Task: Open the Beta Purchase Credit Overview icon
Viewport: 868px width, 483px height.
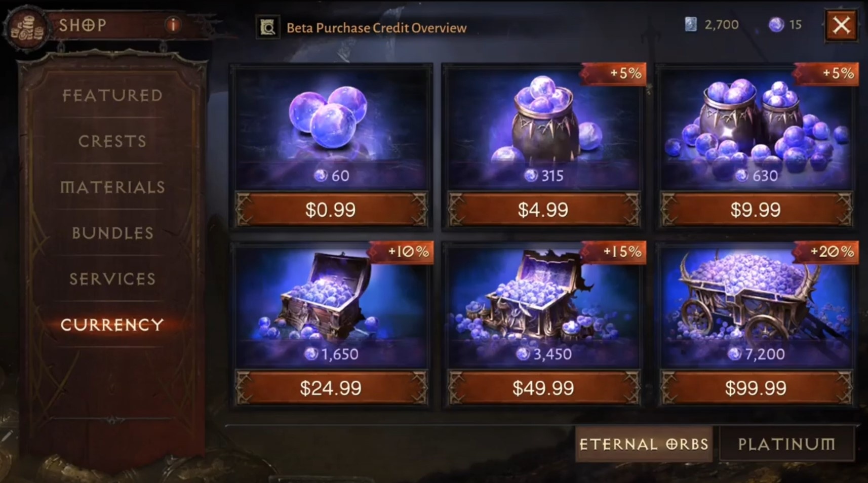Action: 267,27
